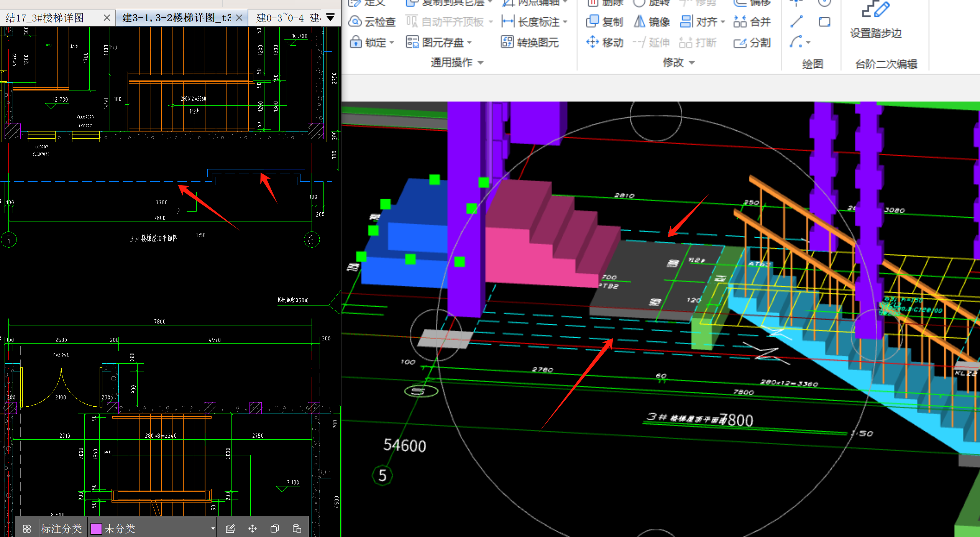Click the 7.100 elevation mark in drawing
Image resolution: width=980 pixels, height=537 pixels.
[293, 482]
